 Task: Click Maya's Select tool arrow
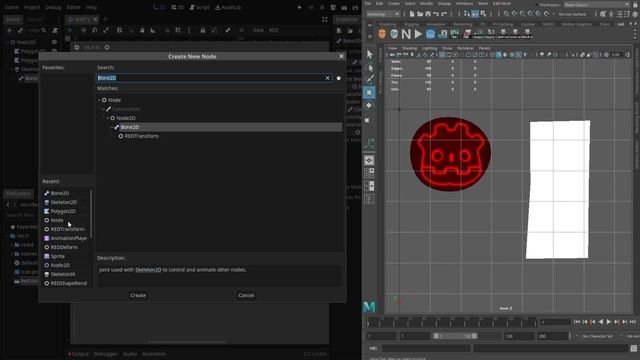tap(369, 54)
